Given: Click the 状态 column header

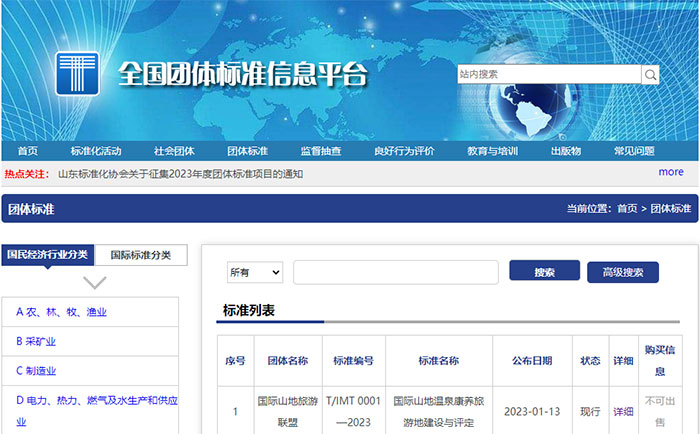Looking at the screenshot, I should 590,361.
